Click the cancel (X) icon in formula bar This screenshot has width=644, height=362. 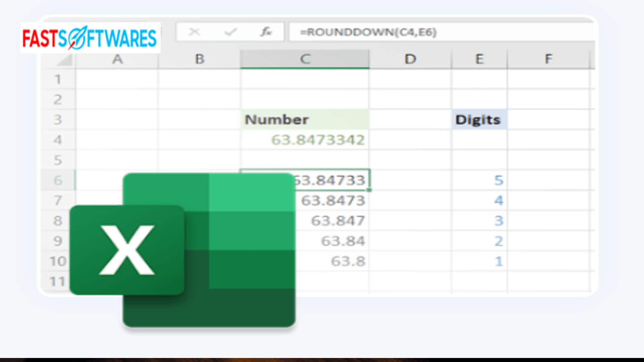(194, 32)
